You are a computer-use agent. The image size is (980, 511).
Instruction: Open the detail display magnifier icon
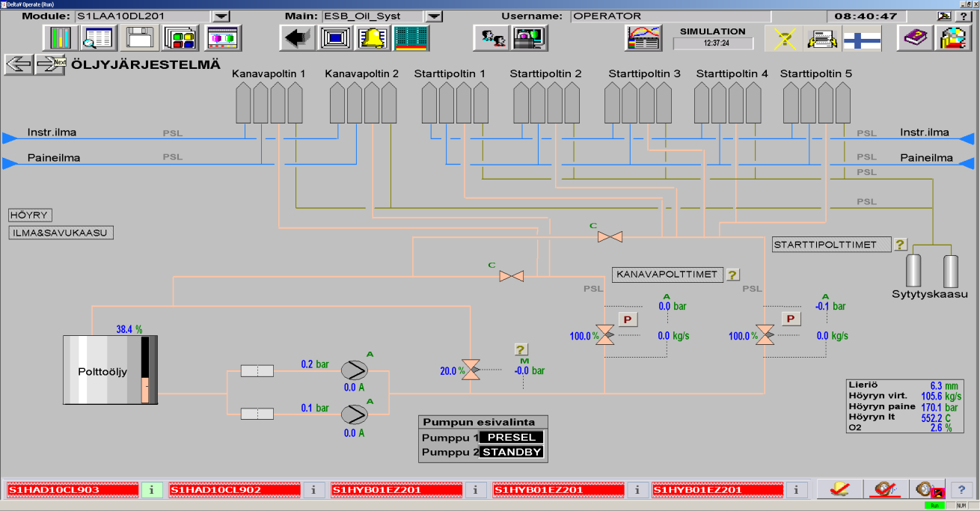pyautogui.click(x=98, y=37)
